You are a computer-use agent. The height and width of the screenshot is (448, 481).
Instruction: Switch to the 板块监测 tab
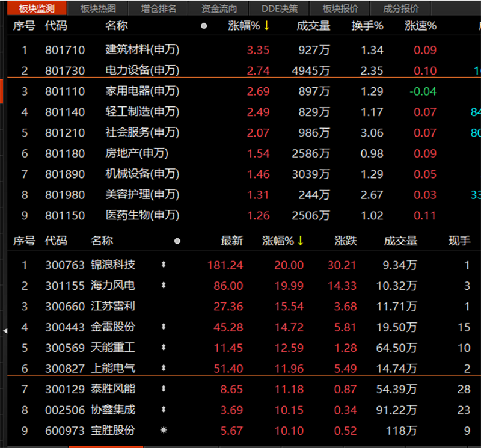37,8
